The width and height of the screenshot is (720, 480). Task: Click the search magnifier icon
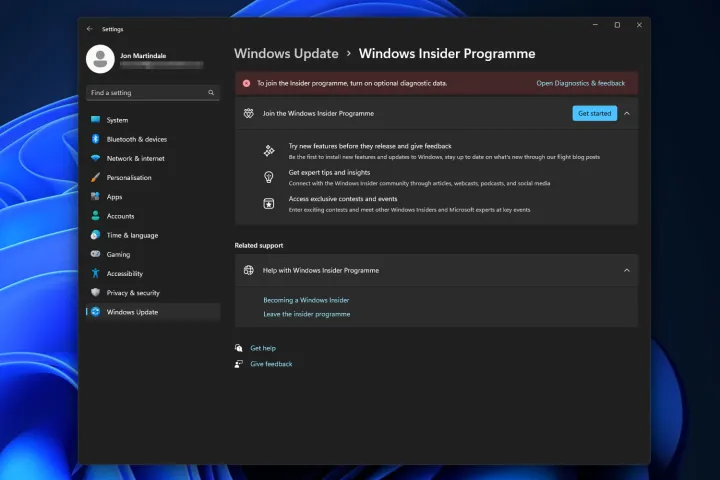[211, 93]
